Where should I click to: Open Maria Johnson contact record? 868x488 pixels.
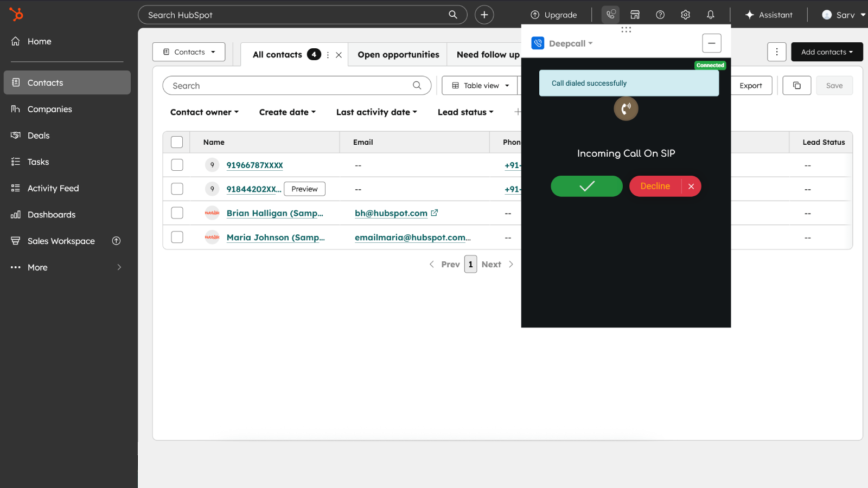(x=276, y=237)
